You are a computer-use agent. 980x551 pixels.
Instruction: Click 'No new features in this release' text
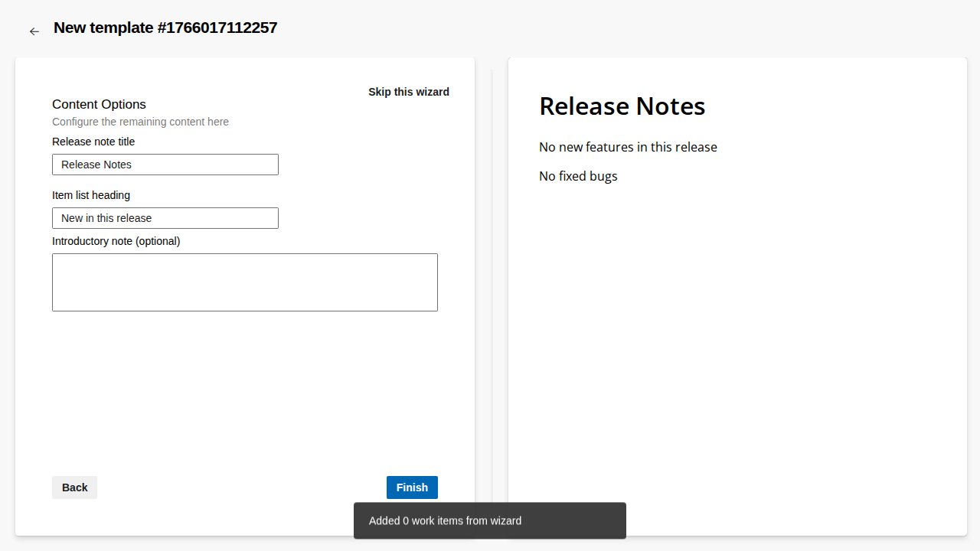(x=628, y=147)
